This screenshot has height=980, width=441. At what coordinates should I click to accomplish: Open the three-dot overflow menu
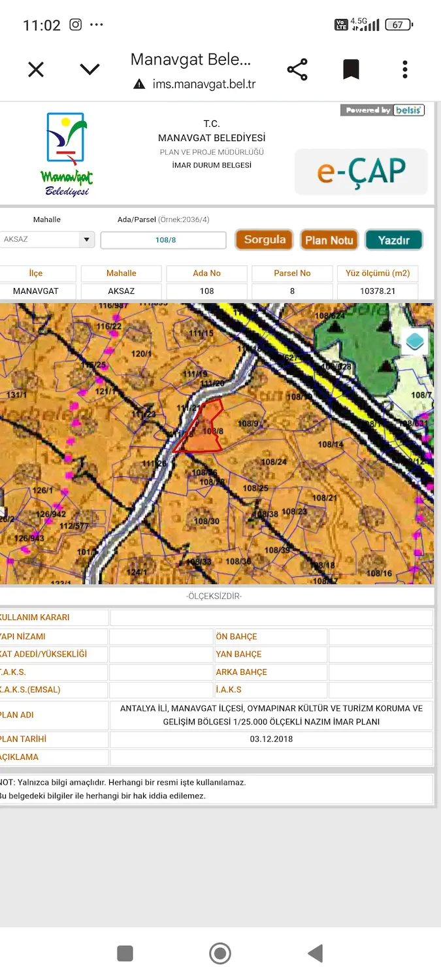click(405, 69)
